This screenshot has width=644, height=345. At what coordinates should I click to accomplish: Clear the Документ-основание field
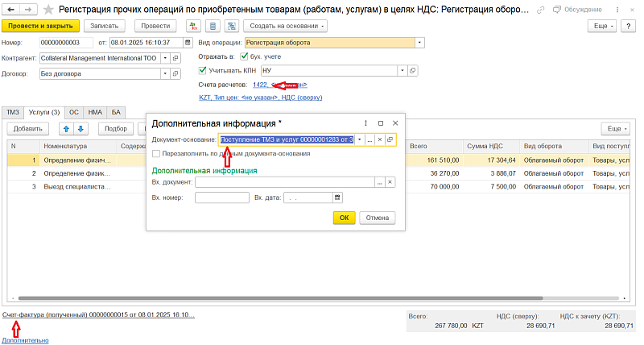tap(380, 139)
